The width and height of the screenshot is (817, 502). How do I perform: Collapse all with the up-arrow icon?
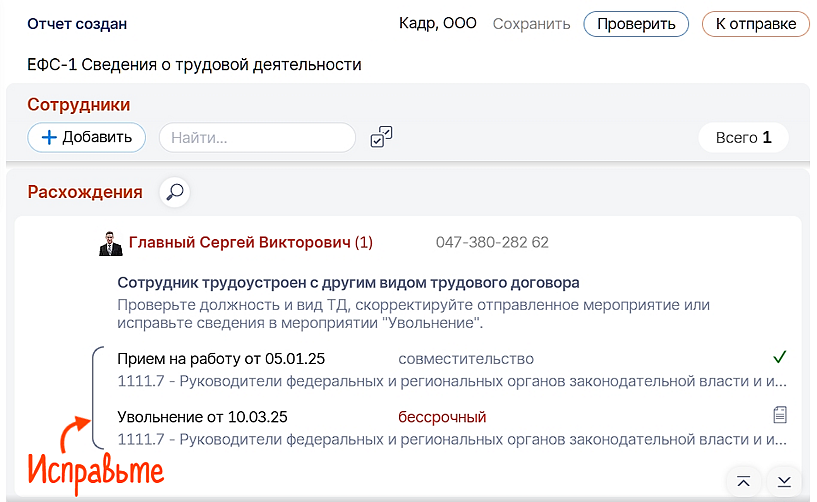[x=743, y=482]
